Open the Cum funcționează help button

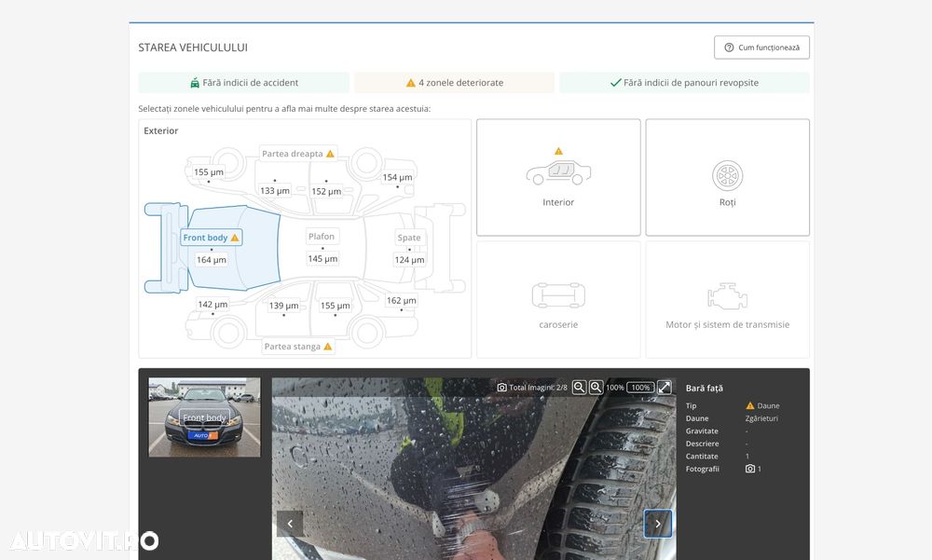pyautogui.click(x=761, y=48)
